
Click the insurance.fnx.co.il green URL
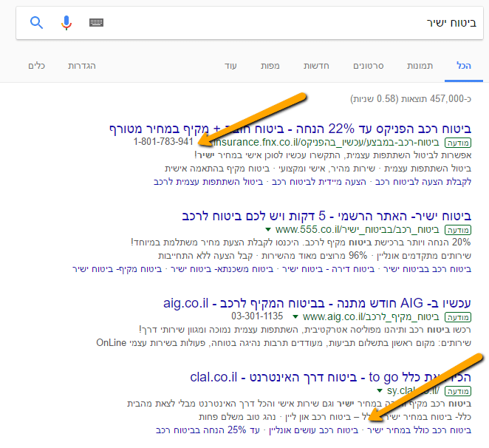click(326, 143)
